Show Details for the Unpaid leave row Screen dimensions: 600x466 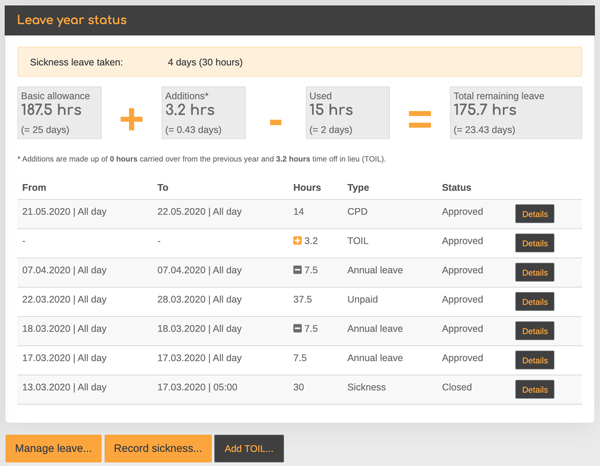click(x=534, y=301)
